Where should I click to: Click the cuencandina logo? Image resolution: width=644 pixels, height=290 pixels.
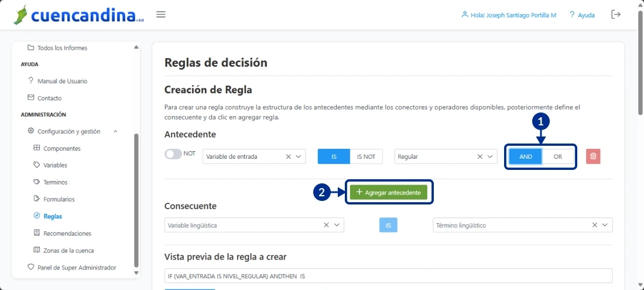(x=78, y=15)
